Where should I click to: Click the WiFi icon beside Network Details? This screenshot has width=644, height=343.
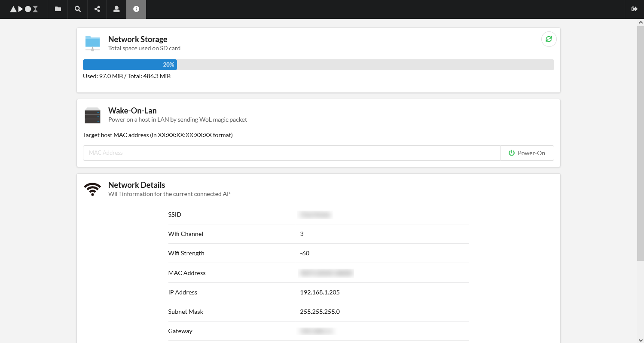click(92, 189)
